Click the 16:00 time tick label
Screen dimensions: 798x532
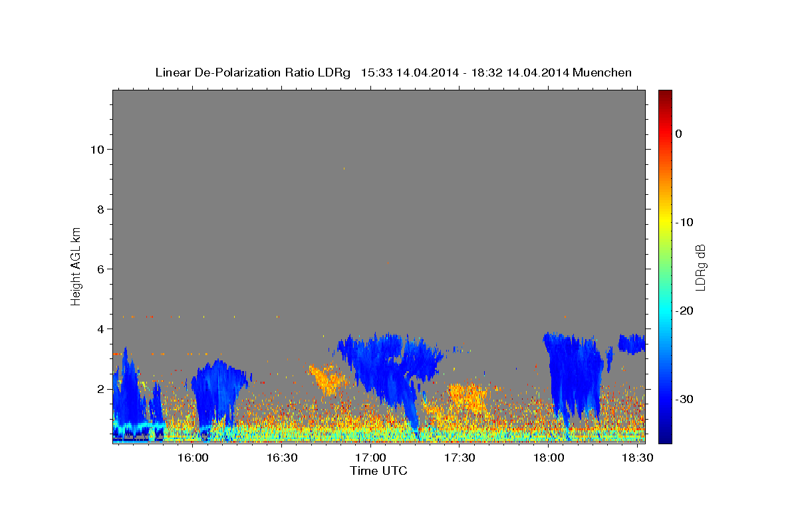click(x=194, y=458)
